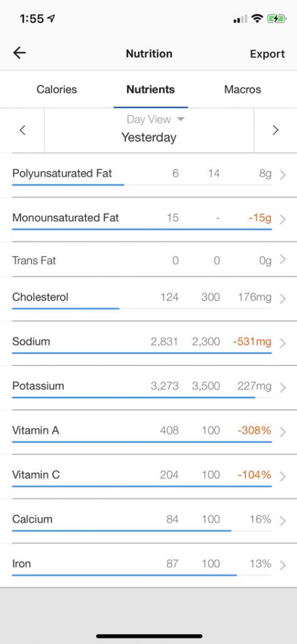The image size is (297, 644).
Task: Tap the Export button
Action: [x=267, y=54]
